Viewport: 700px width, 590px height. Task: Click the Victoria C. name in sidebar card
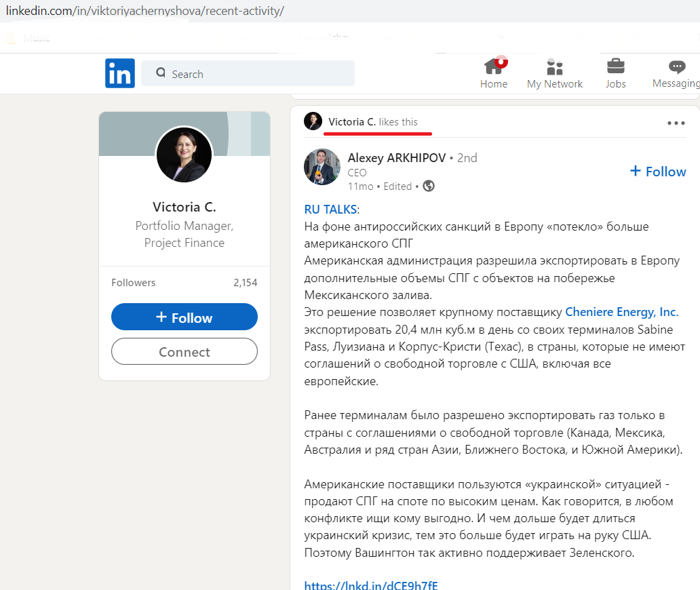(x=184, y=207)
